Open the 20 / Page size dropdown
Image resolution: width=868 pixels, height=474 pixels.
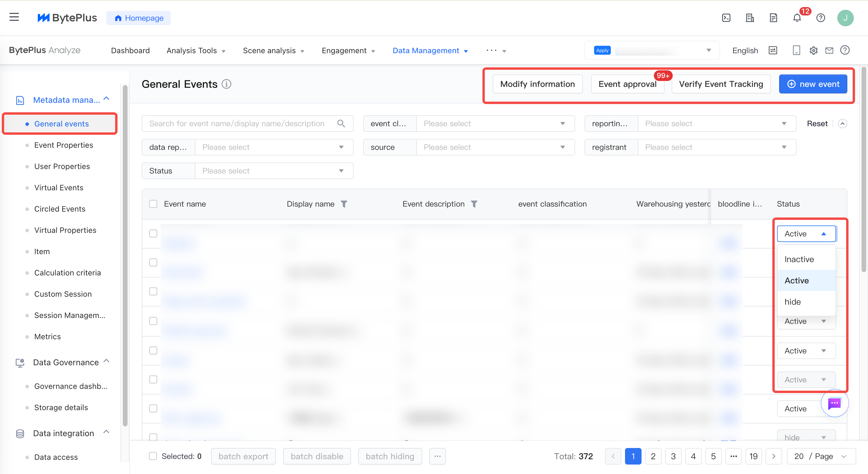click(x=821, y=457)
